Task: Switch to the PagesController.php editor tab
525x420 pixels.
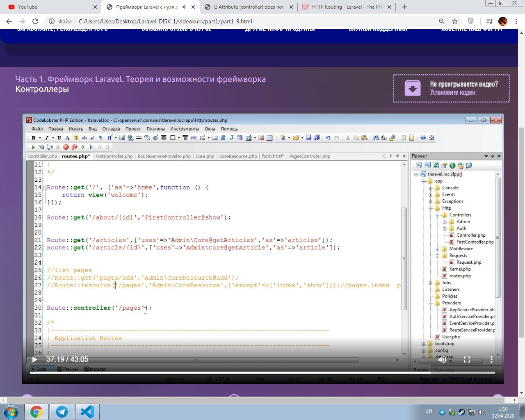Action: pyautogui.click(x=310, y=156)
